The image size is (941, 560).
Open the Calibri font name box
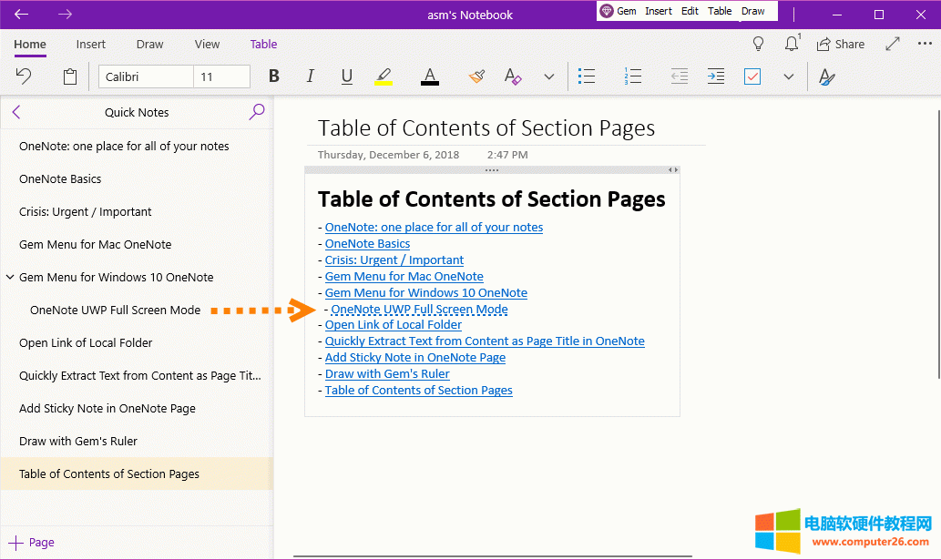pyautogui.click(x=146, y=76)
